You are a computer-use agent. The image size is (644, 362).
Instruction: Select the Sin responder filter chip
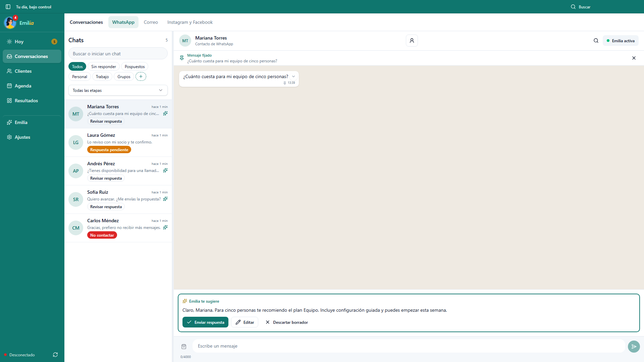point(104,66)
